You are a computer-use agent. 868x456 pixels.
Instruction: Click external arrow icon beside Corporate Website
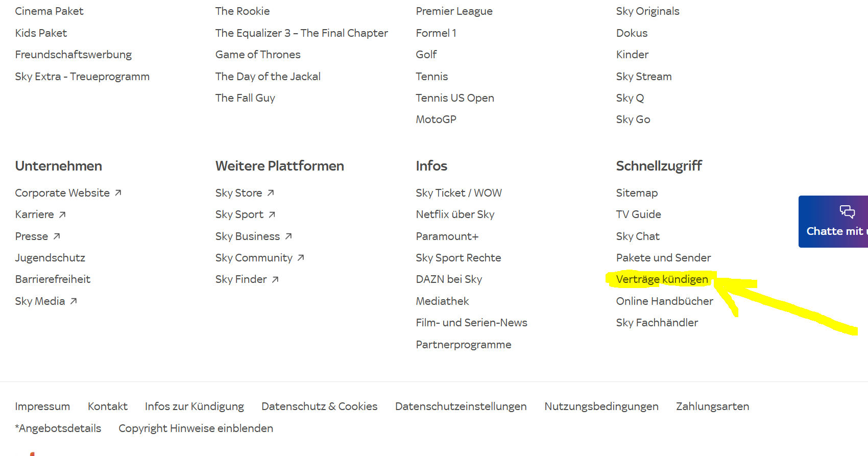[x=118, y=193]
